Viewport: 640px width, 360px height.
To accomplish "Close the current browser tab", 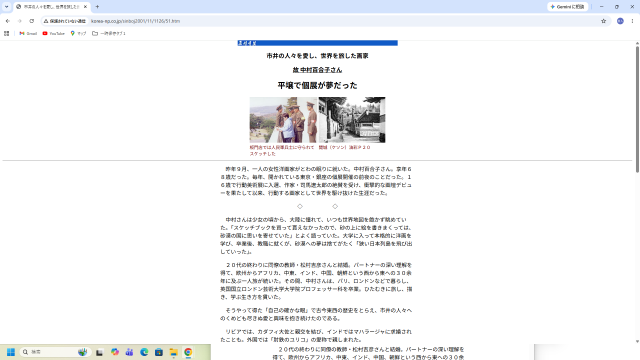I will click(85, 7).
